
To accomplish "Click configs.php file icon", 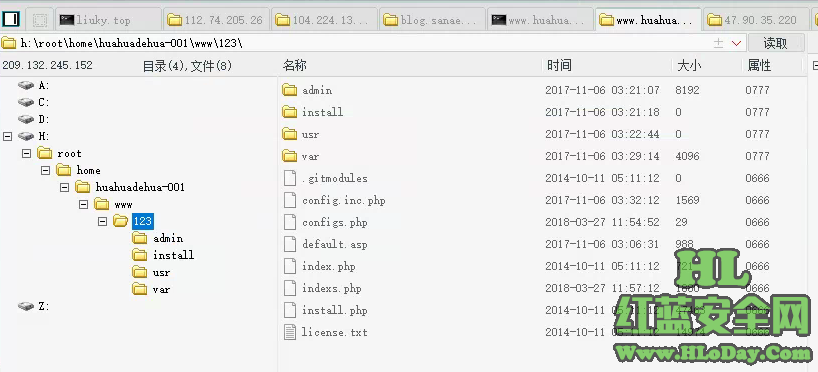I will click(x=290, y=222).
